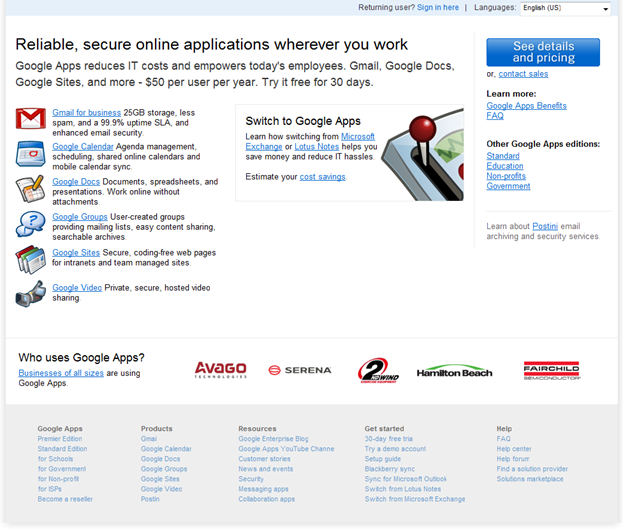Screen dimensions: 623x529
Task: Click See details and pricing button
Action: point(543,52)
